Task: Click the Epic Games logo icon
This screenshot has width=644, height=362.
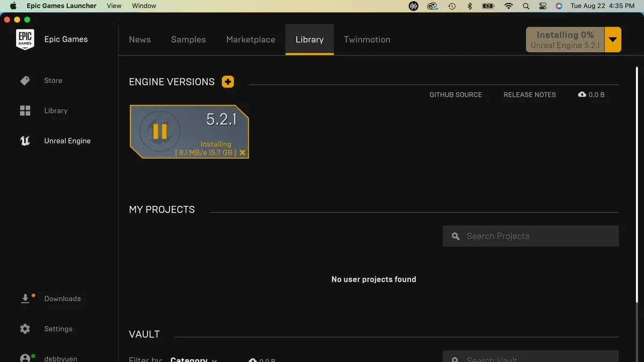Action: (x=25, y=39)
